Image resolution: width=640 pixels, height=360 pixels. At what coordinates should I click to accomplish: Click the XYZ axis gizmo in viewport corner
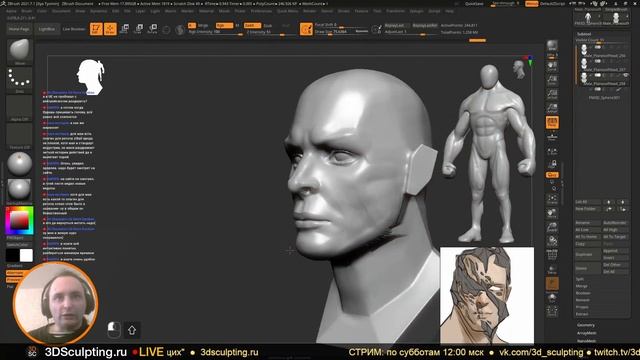[x=530, y=61]
